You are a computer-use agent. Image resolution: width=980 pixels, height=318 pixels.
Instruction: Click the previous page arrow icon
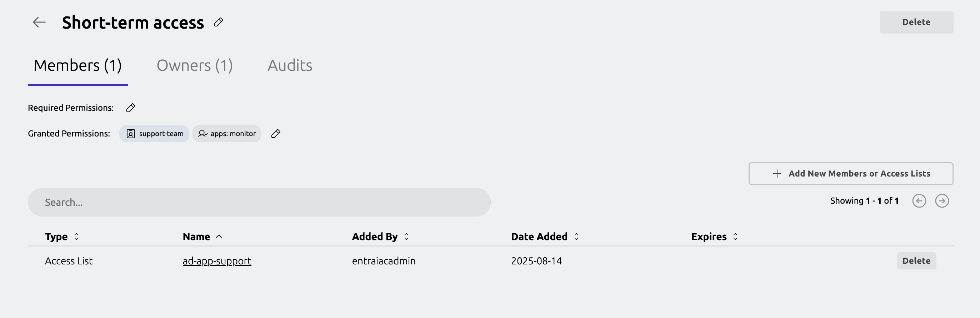920,201
